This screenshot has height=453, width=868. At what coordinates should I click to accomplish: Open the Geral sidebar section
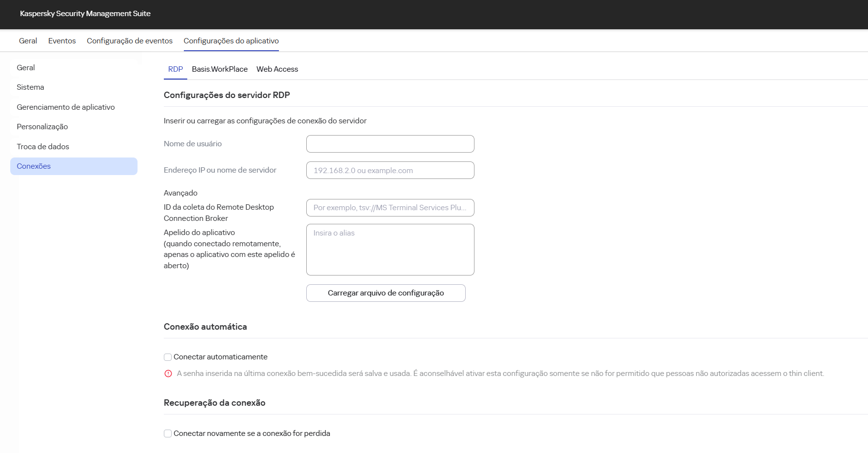click(x=25, y=67)
